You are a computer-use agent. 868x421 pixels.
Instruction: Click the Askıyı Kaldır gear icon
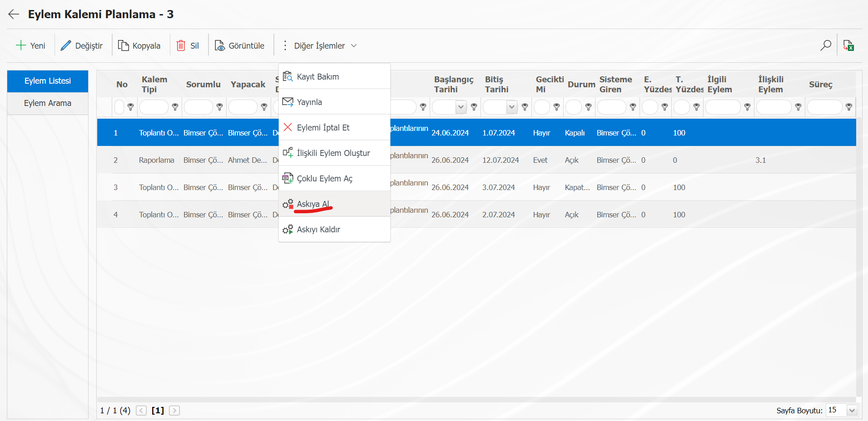(x=288, y=229)
